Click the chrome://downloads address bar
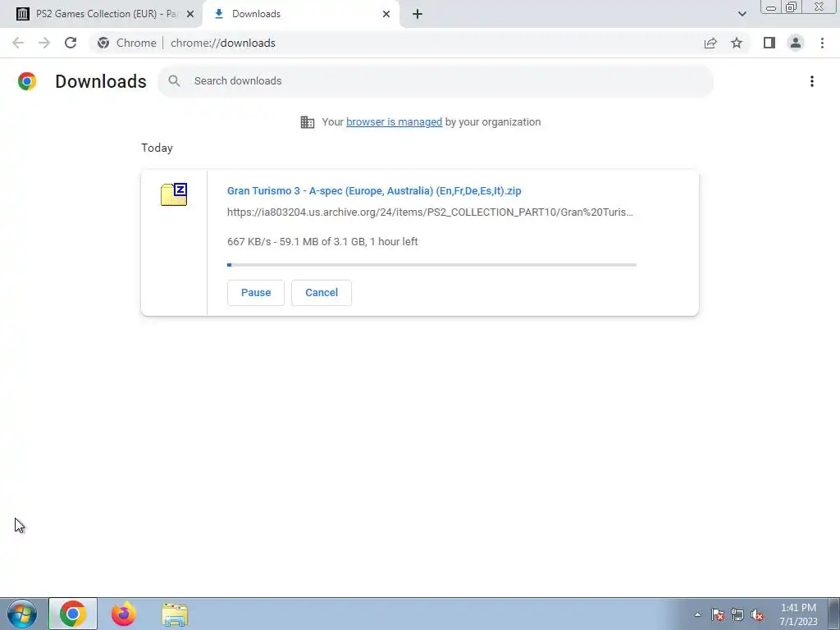 click(223, 43)
